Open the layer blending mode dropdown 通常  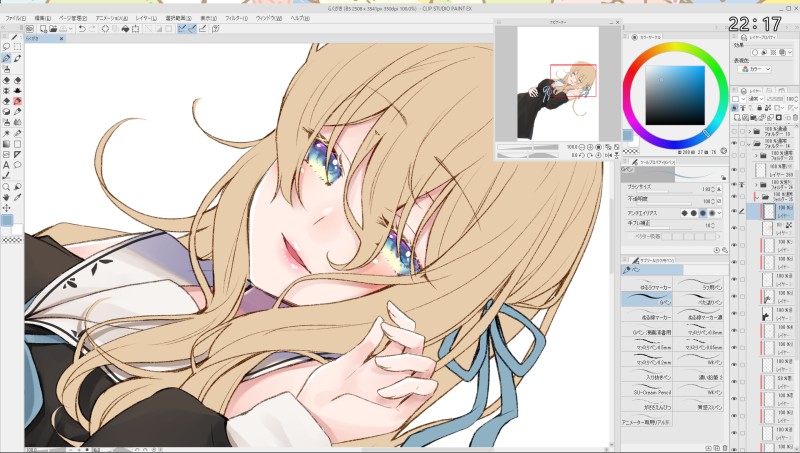coord(755,98)
